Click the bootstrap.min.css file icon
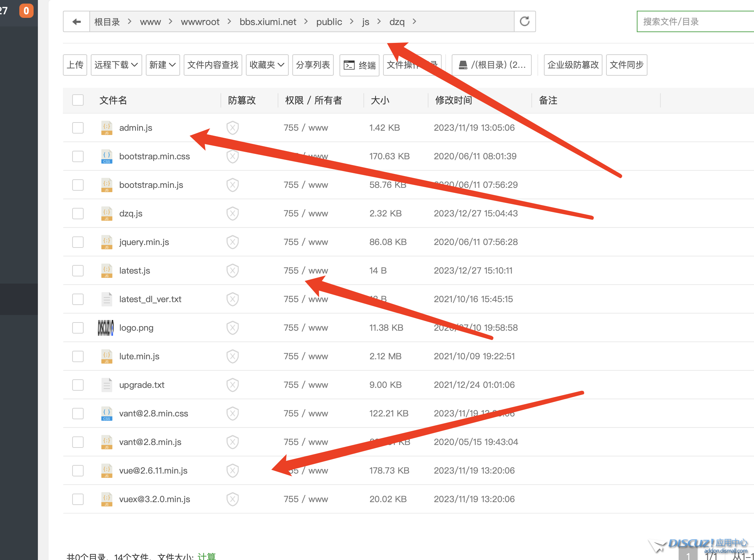This screenshot has width=754, height=560. pos(106,156)
